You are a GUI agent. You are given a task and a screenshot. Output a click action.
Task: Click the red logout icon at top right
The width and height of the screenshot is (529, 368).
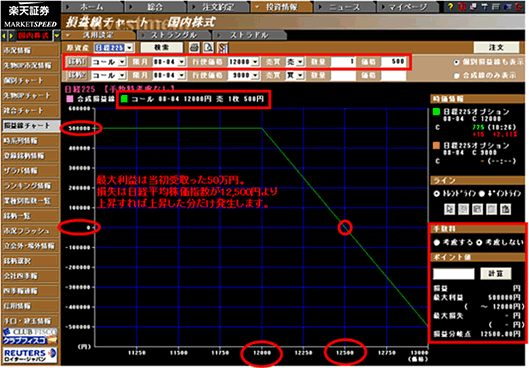pos(519,6)
